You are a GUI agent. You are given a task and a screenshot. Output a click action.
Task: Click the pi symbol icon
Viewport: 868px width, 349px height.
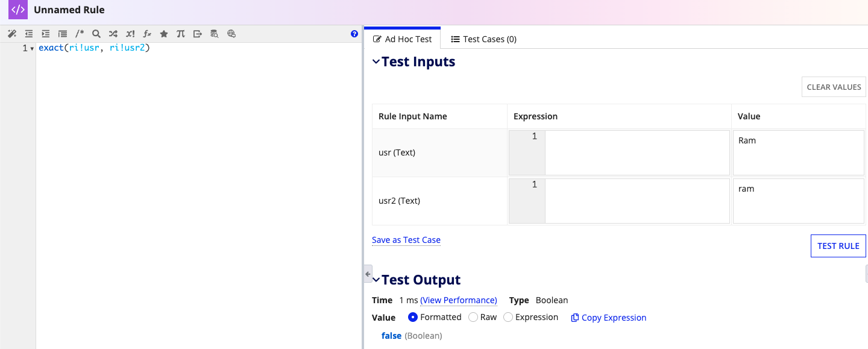(x=181, y=34)
